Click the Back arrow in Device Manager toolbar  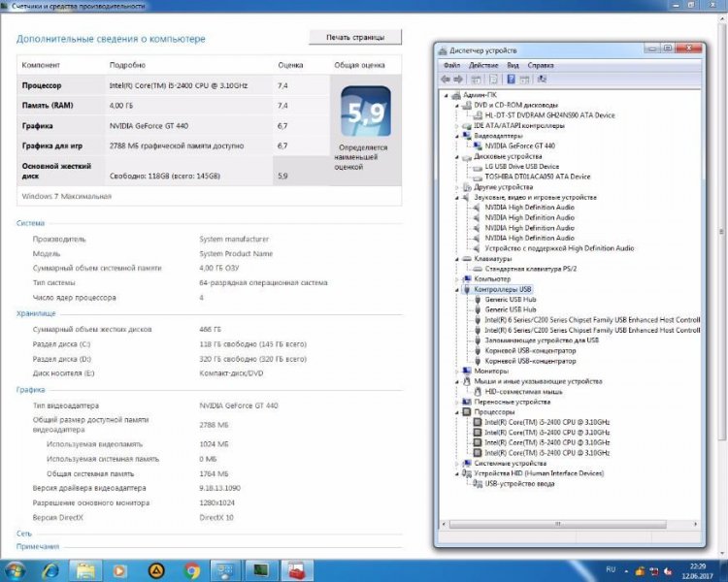[446, 79]
